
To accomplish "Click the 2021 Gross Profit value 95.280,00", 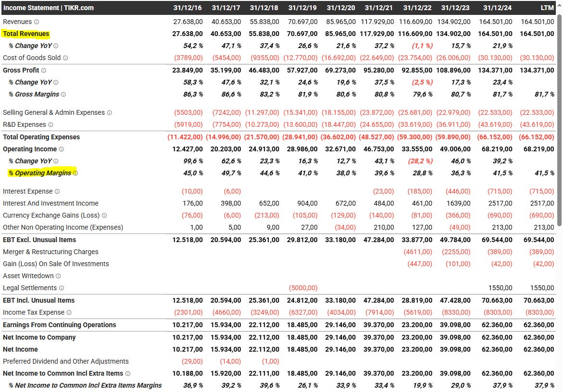I will [x=378, y=71].
